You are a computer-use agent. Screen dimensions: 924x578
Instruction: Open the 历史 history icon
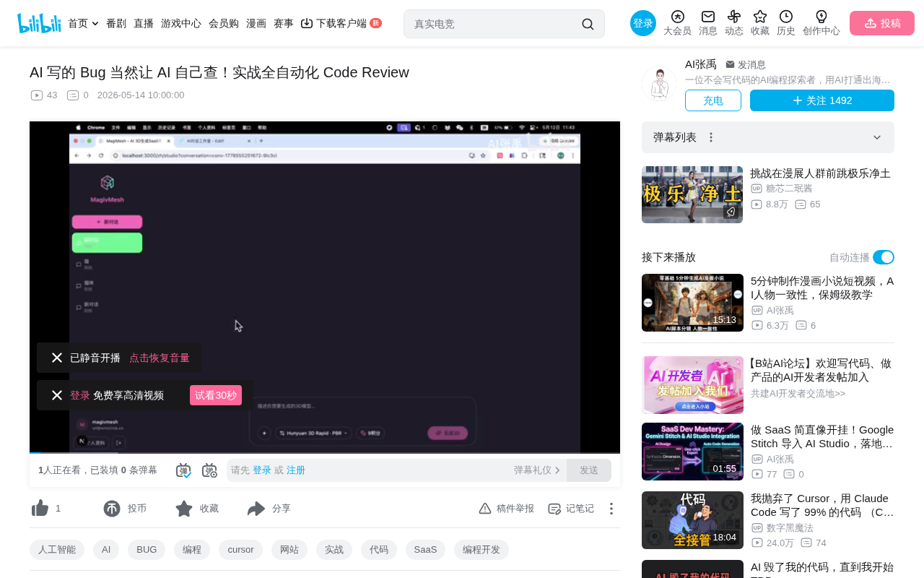click(x=786, y=23)
